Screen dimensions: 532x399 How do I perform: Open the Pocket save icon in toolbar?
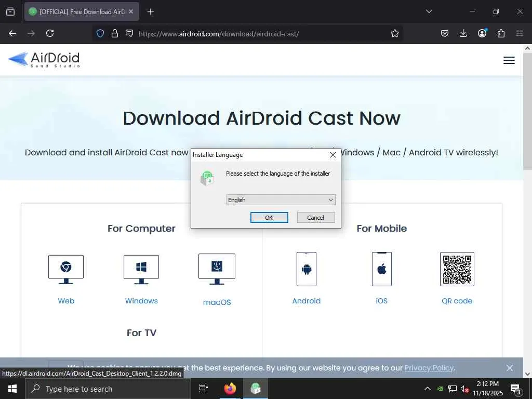coord(445,33)
